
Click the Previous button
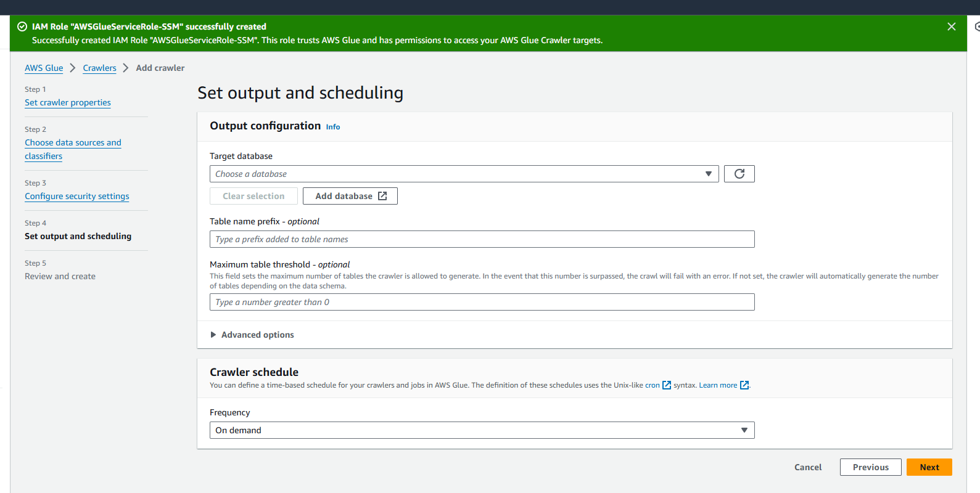coord(870,467)
